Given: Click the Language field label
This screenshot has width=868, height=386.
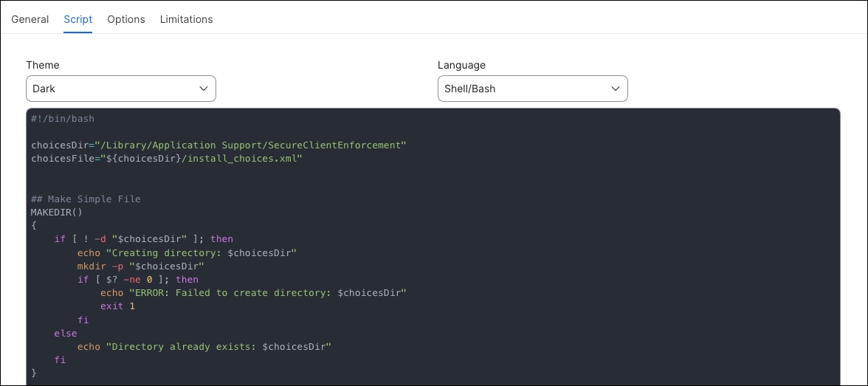Looking at the screenshot, I should point(462,65).
